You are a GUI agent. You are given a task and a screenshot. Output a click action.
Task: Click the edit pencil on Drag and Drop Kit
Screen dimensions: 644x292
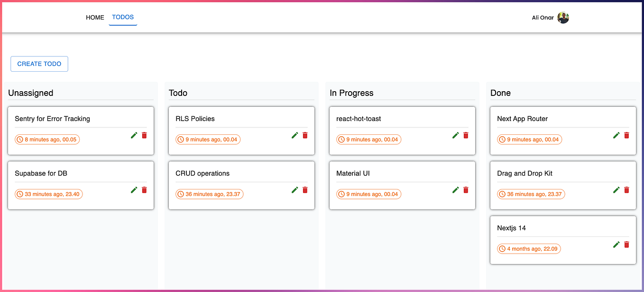(x=616, y=189)
